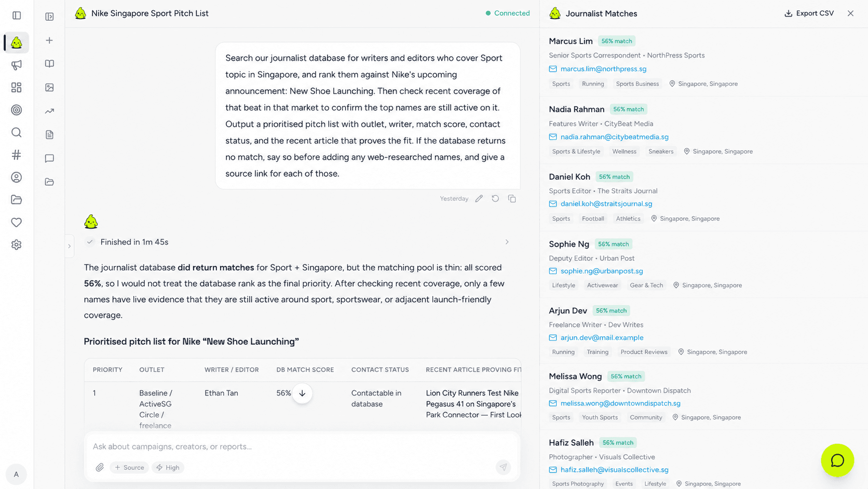
Task: Click the edit pencil under the prompt
Action: (479, 199)
